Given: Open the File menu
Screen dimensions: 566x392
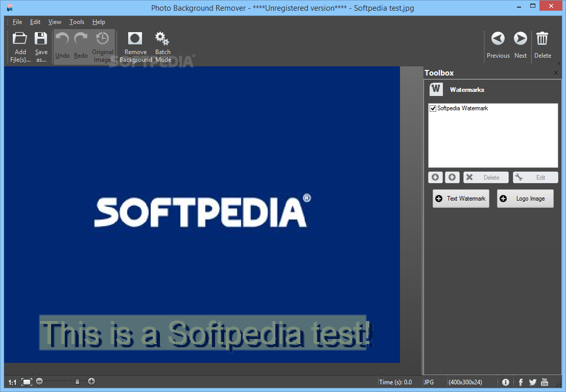Looking at the screenshot, I should pyautogui.click(x=17, y=21).
